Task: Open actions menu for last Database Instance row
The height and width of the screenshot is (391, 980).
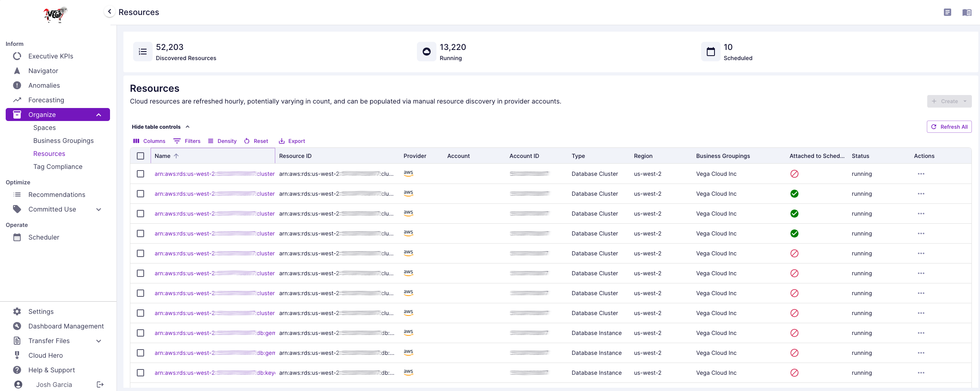Action: [921, 373]
